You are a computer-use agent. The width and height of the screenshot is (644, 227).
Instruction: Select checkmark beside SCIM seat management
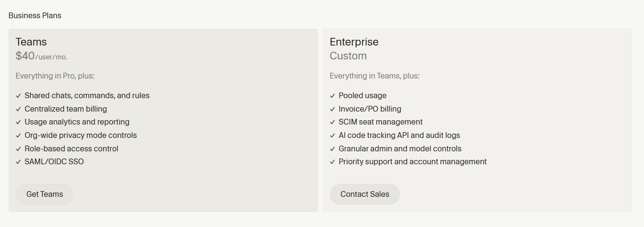coord(332,122)
